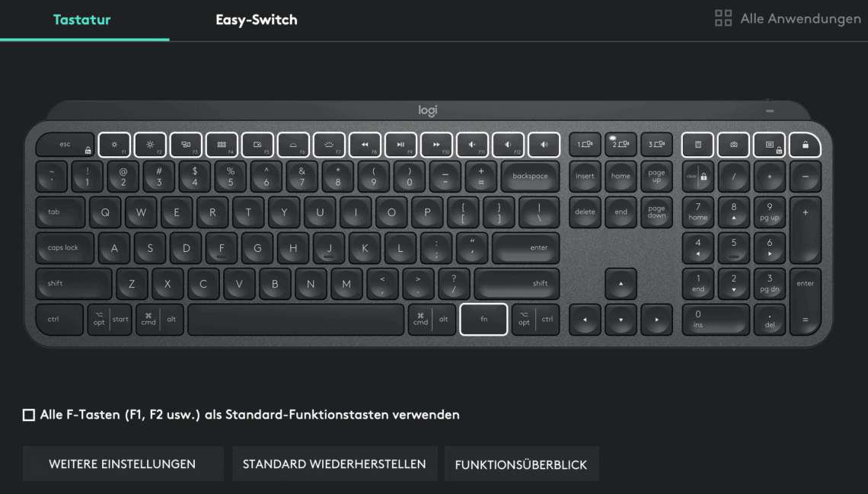Select the app launcher key (F4)
This screenshot has height=494, width=868.
pos(222,145)
